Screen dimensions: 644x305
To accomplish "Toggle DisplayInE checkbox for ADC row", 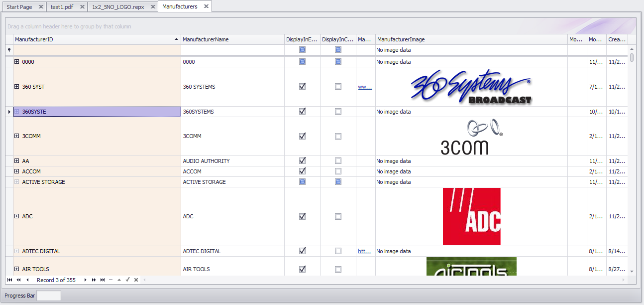I will point(302,216).
